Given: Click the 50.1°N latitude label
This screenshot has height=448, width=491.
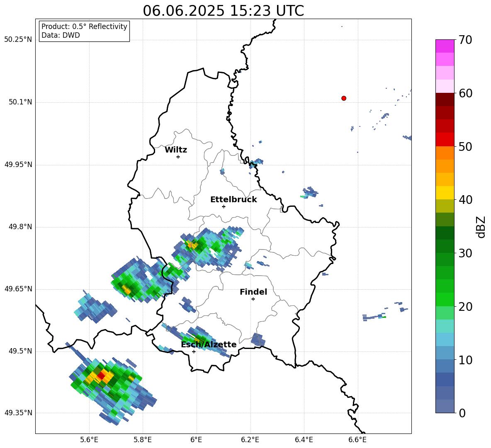Looking at the screenshot, I should 20,102.
